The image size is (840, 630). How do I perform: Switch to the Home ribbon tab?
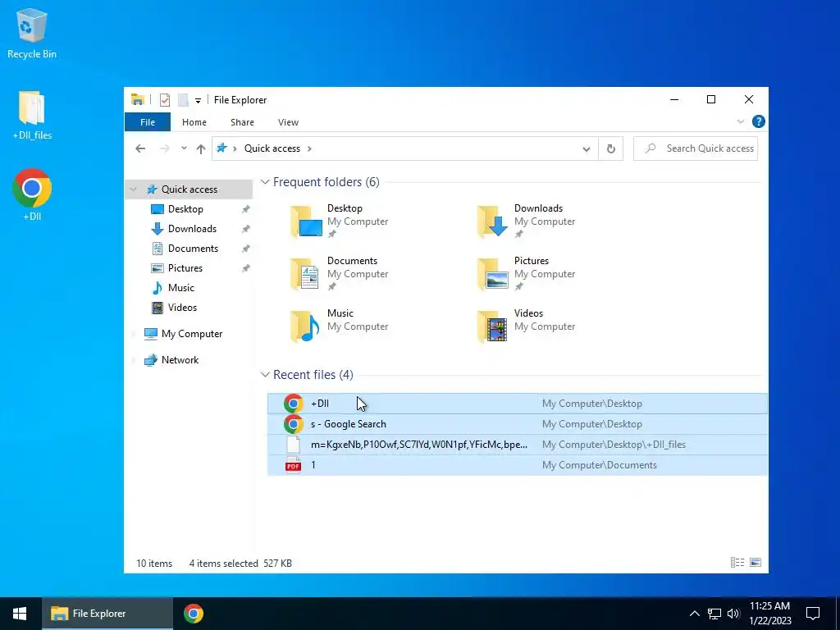[194, 122]
